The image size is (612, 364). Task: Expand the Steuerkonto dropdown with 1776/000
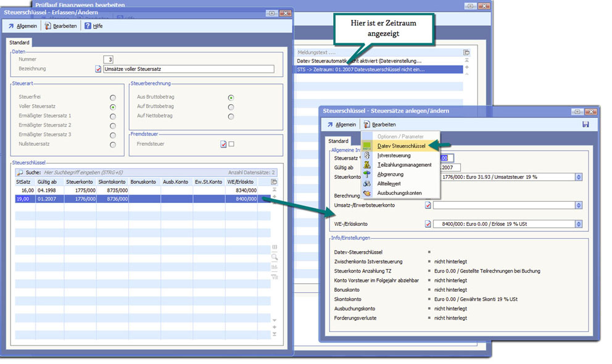(578, 177)
